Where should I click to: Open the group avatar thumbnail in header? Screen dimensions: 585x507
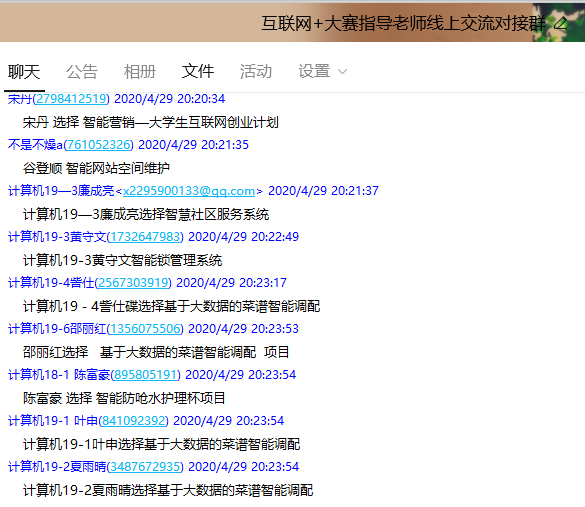point(559,22)
